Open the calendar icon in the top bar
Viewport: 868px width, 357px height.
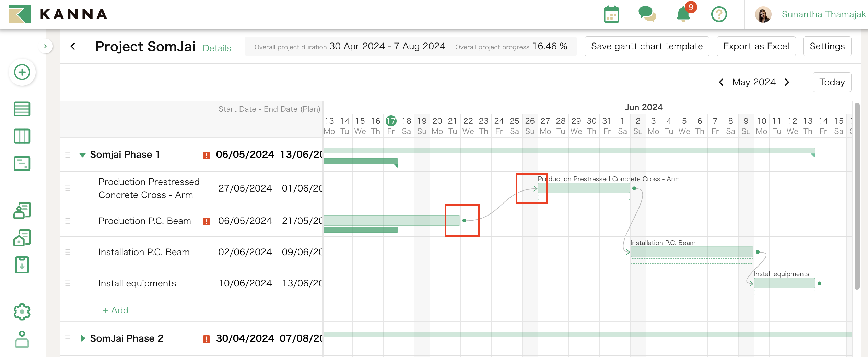612,14
